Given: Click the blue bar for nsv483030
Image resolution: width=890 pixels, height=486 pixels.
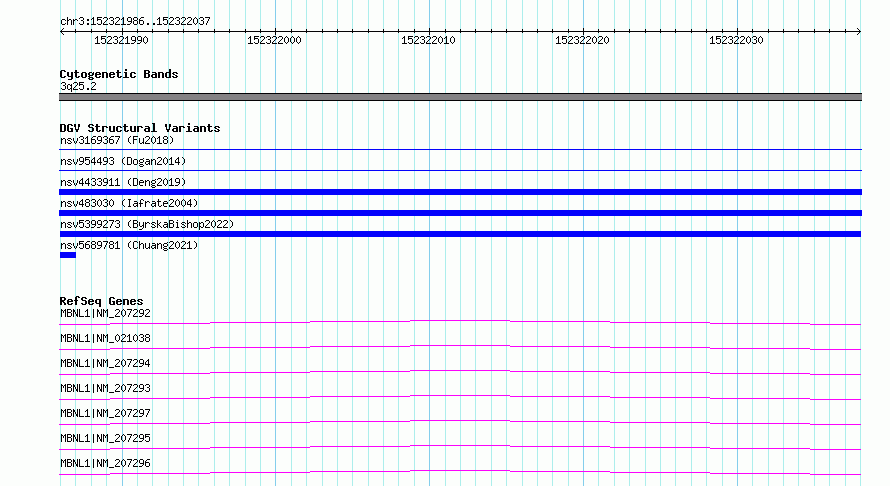Looking at the screenshot, I should point(460,213).
